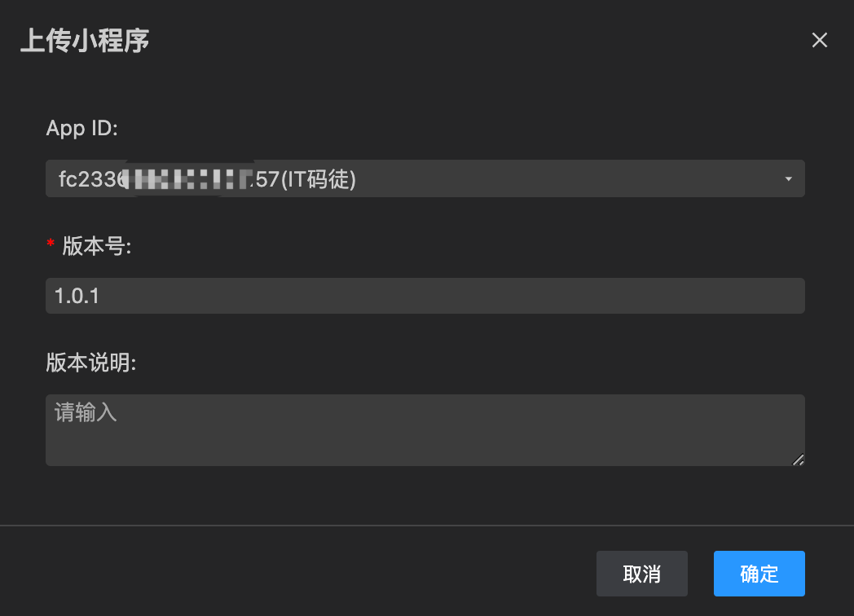Dismiss the dialog via the X icon
This screenshot has width=854, height=616.
[819, 39]
